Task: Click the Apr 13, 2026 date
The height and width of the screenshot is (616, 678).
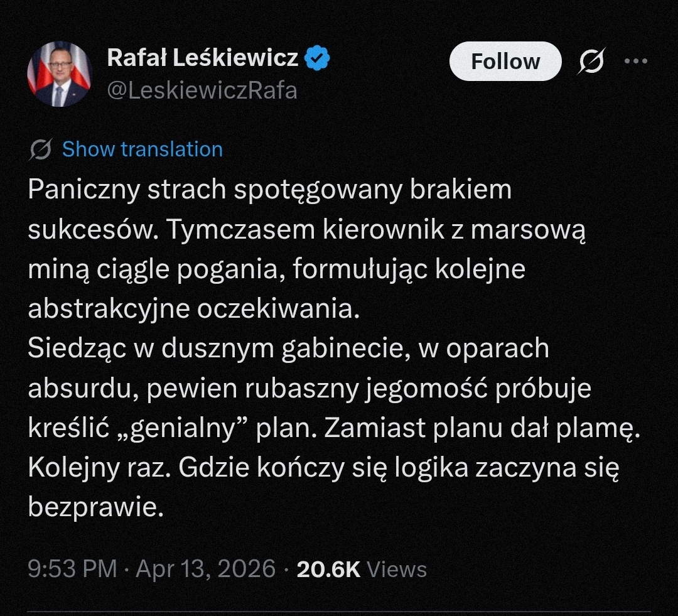Action: (206, 569)
